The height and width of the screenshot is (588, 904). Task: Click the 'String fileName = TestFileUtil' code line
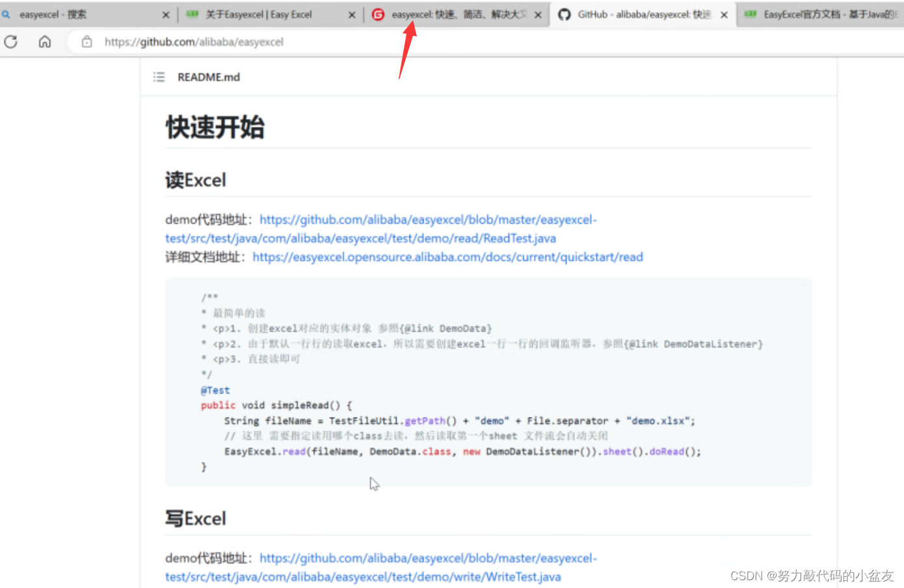(x=460, y=421)
